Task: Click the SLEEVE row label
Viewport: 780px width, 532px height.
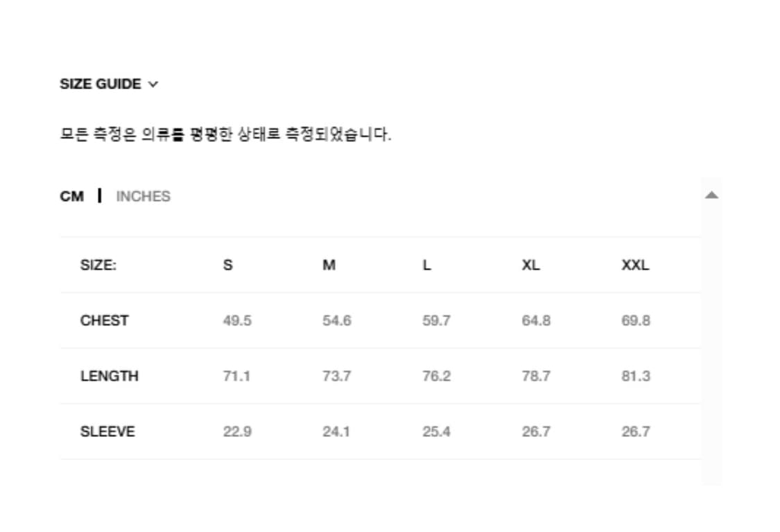Action: (107, 432)
